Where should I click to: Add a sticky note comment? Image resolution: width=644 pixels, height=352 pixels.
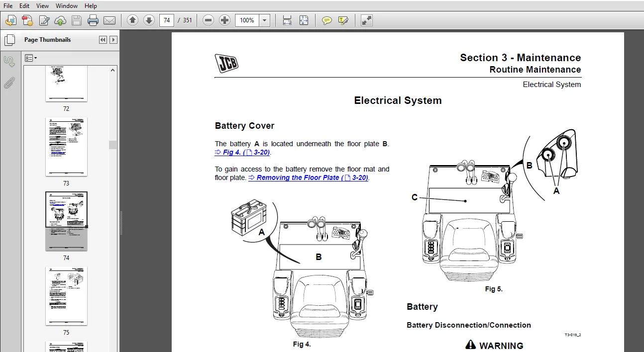(x=326, y=20)
